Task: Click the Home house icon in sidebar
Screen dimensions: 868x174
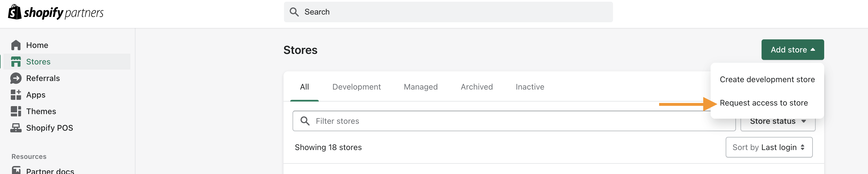Action: coord(16,45)
